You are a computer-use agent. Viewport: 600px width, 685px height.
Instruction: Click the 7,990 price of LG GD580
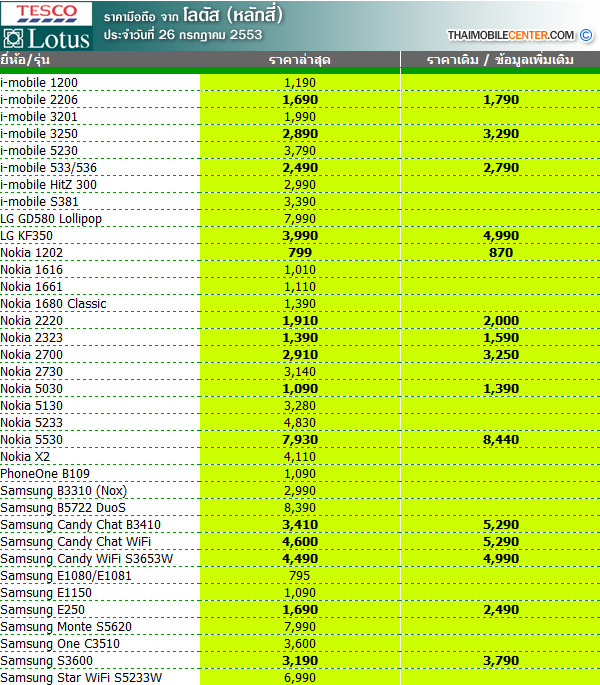click(300, 219)
